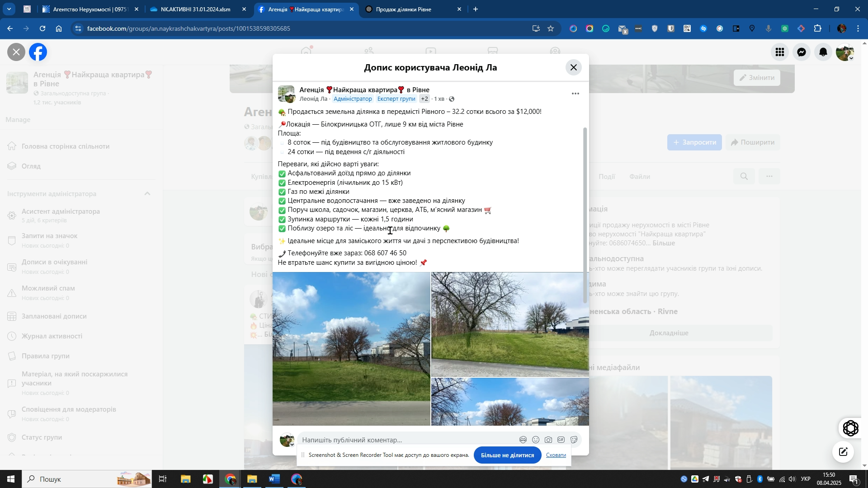Collapse the admin tools section
Viewport: 868px width, 488px height.
click(x=147, y=194)
